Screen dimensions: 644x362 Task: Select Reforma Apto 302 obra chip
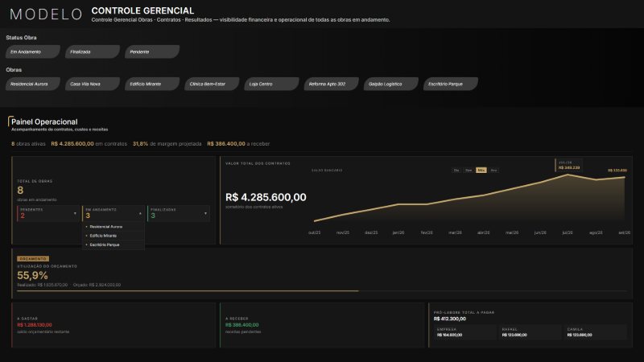click(x=331, y=84)
